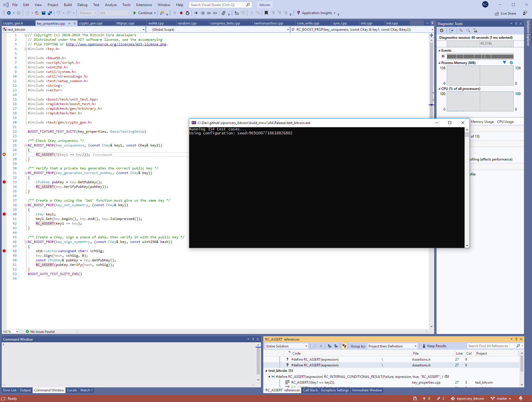Toggle Process Memory snapshot triangle marker
532x402 pixels.
pyautogui.click(x=504, y=63)
